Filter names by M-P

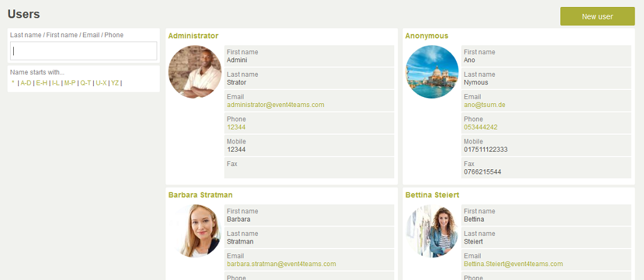click(x=70, y=83)
